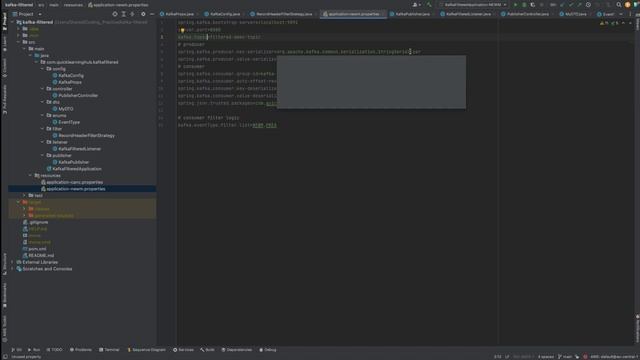Open the Git tool window tab

point(16,350)
